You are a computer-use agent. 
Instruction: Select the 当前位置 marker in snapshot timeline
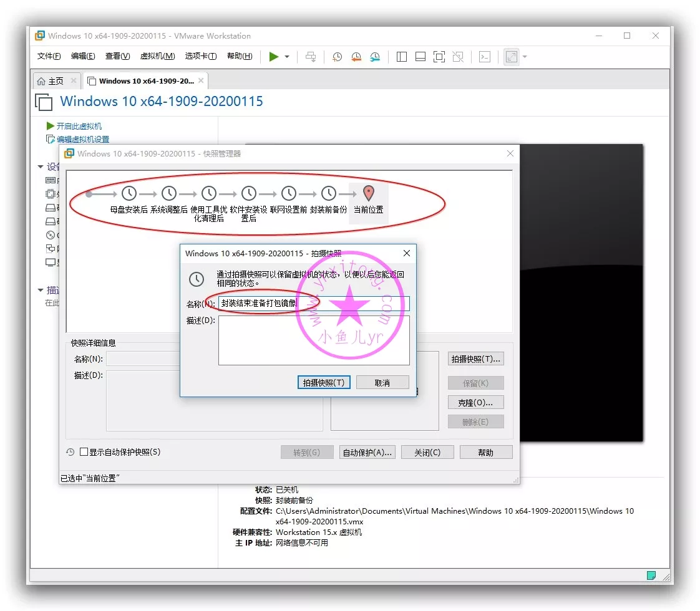369,194
